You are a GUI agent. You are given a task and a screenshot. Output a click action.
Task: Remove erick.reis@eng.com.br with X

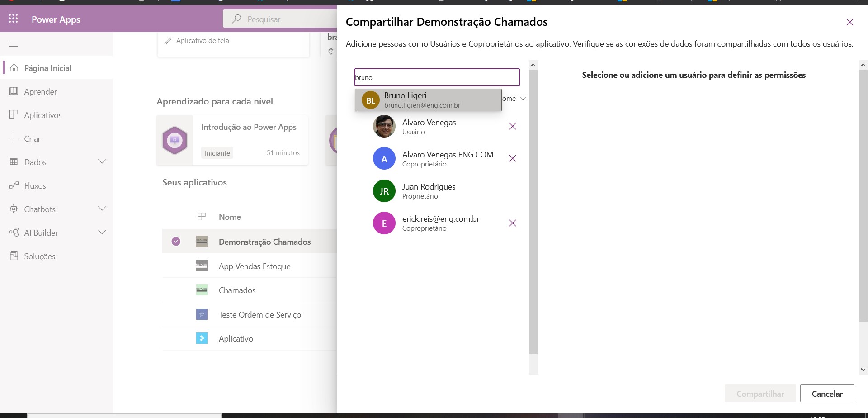click(513, 223)
